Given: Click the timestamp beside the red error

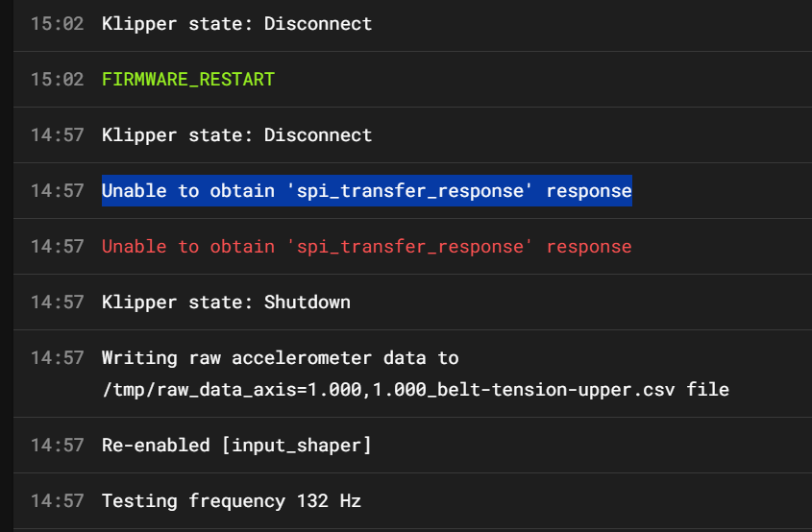Looking at the screenshot, I should coord(57,246).
